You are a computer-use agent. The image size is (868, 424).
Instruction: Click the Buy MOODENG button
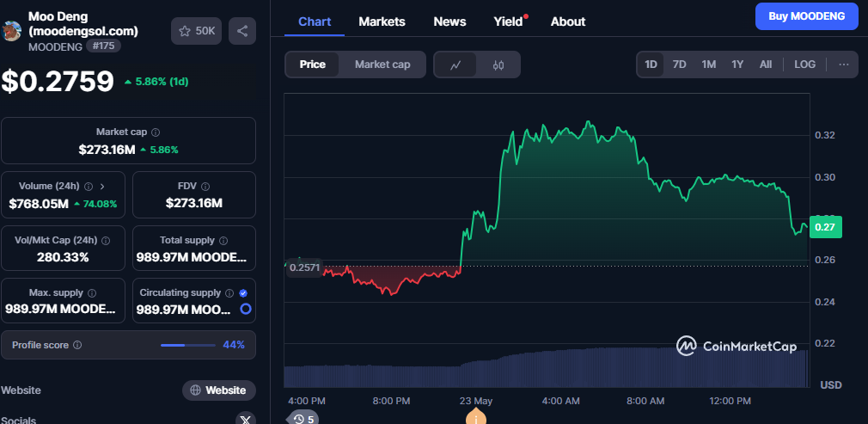click(807, 16)
